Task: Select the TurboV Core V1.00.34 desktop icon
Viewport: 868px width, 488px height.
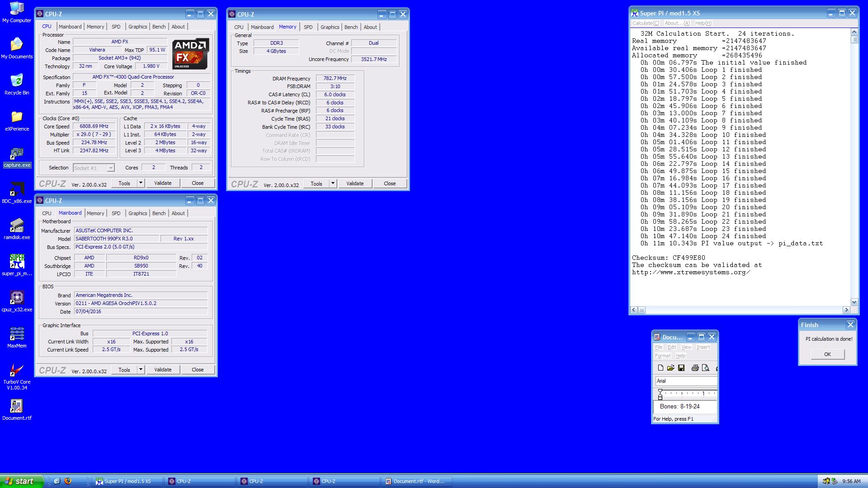Action: tap(17, 376)
